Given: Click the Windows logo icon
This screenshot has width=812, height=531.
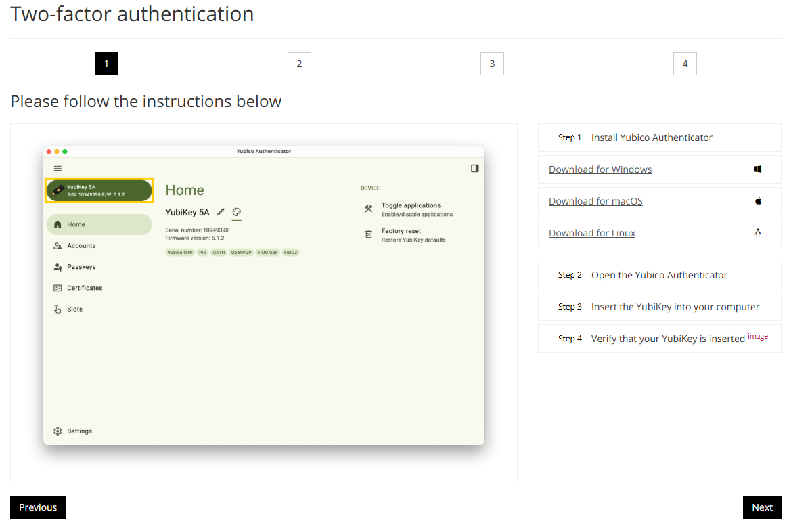Looking at the screenshot, I should (x=758, y=169).
